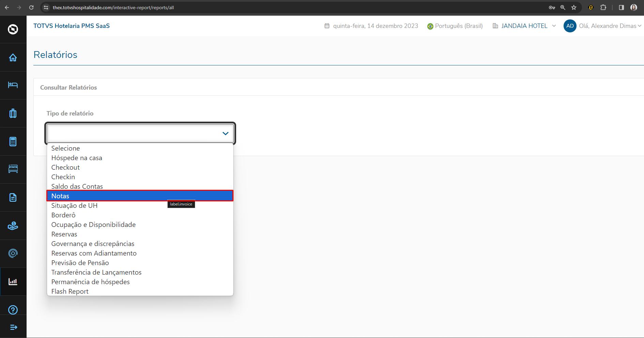Image resolution: width=644 pixels, height=338 pixels.
Task: Click the hand with coin finance icon
Action: [x=13, y=225]
